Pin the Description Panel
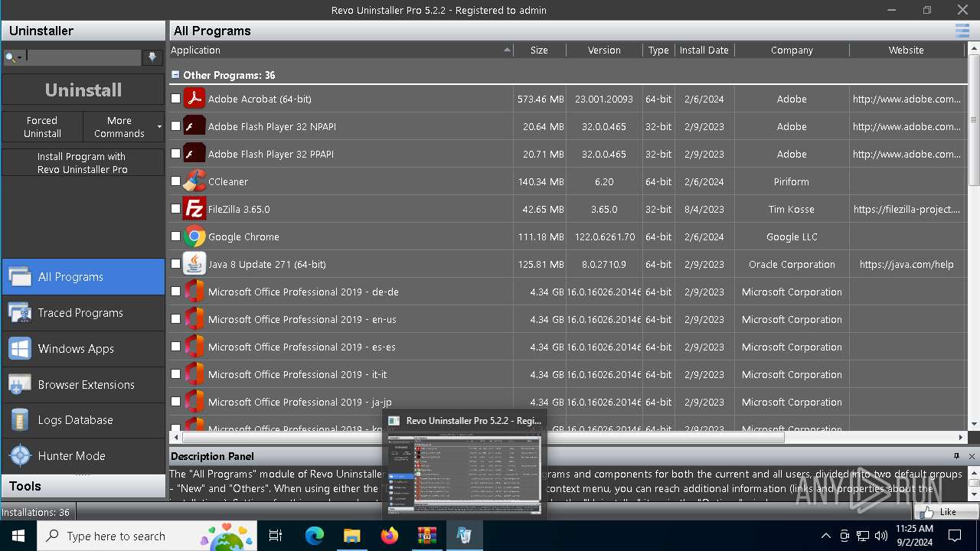Screen dimensions: 980x551 tap(956, 456)
